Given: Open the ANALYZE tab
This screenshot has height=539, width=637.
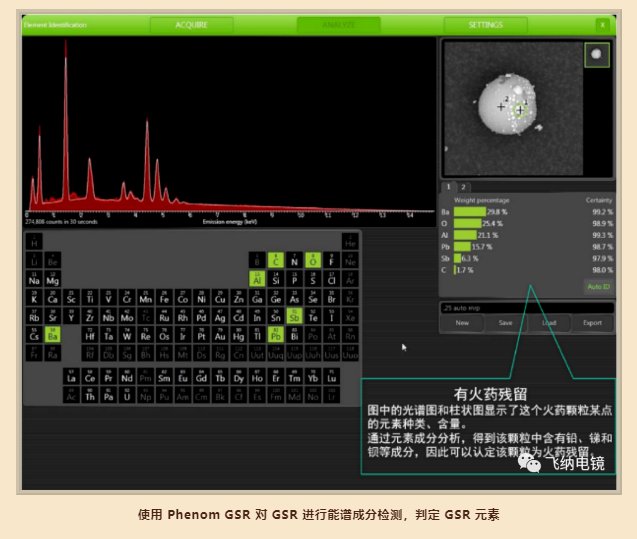Looking at the screenshot, I should (339, 24).
